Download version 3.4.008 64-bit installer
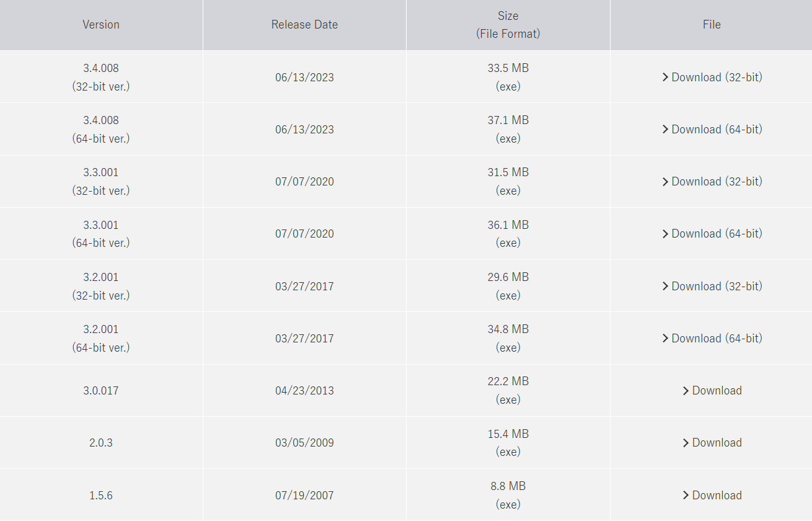The width and height of the screenshot is (812, 521). coord(717,130)
